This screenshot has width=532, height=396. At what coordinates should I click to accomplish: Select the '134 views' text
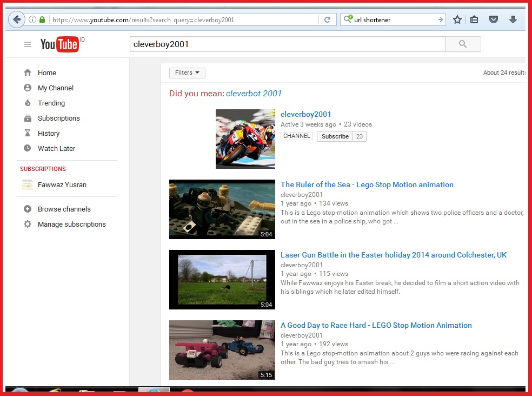(x=334, y=203)
